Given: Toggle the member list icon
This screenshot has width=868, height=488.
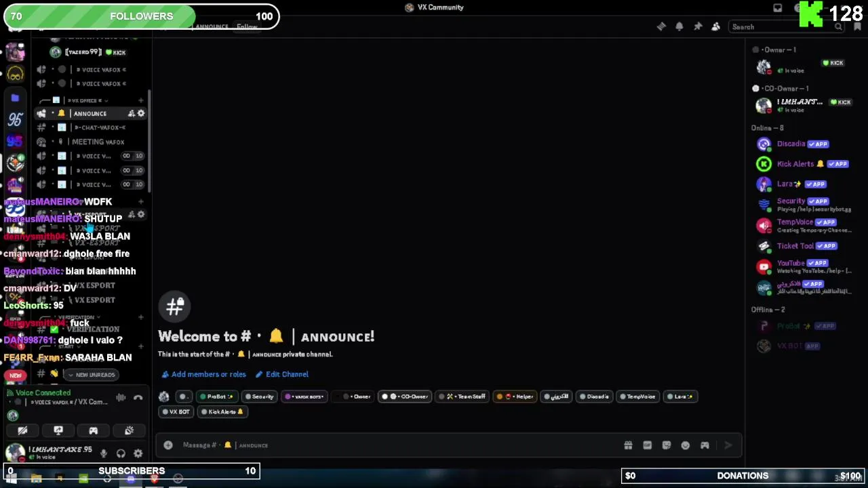Looking at the screenshot, I should click(x=715, y=26).
